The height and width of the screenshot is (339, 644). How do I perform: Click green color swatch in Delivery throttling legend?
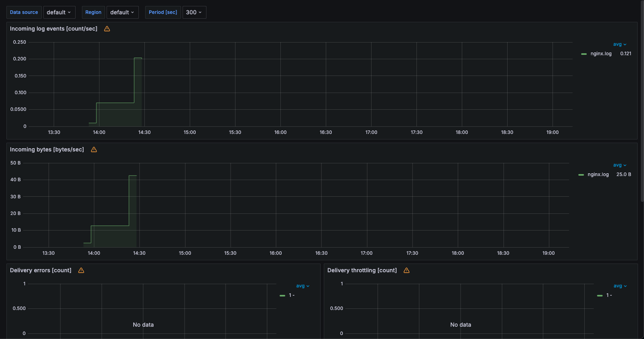point(600,295)
